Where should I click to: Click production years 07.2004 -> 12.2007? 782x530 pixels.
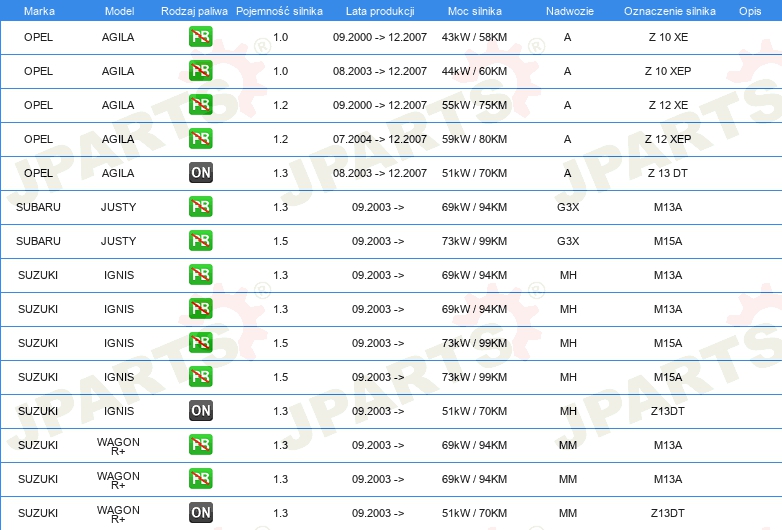[380, 139]
